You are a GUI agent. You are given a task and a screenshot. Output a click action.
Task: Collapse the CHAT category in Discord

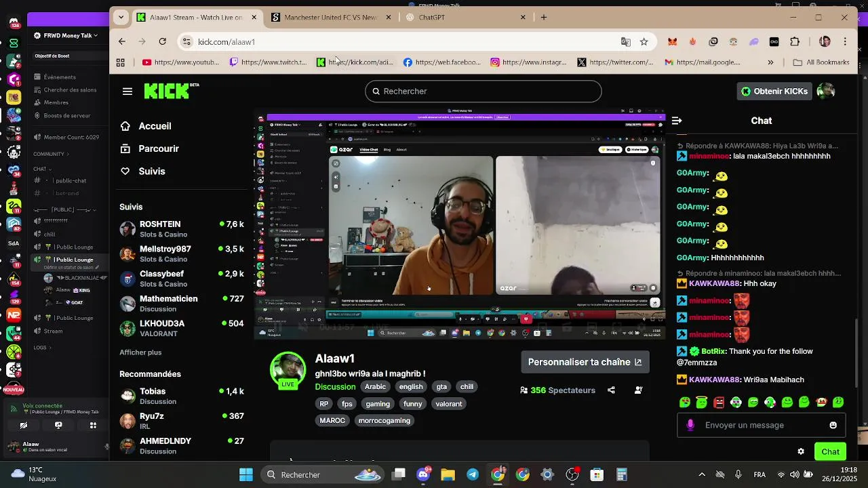[42, 169]
